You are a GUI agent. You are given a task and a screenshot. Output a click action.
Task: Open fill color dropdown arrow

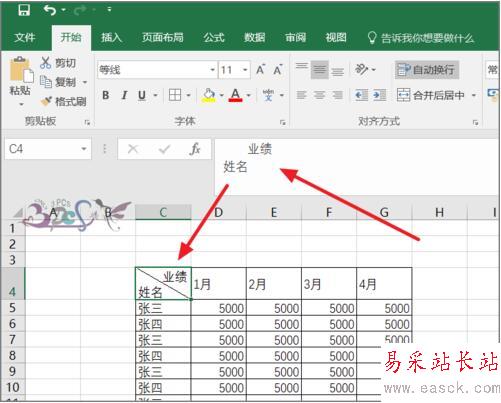(x=222, y=96)
